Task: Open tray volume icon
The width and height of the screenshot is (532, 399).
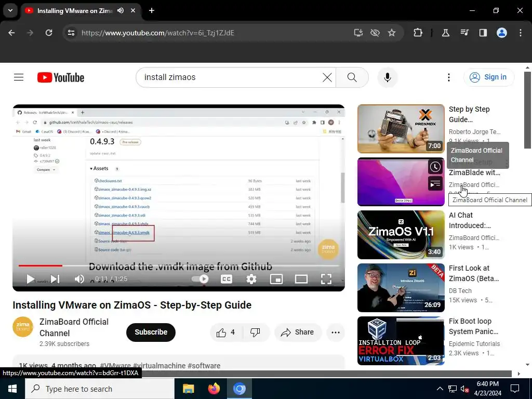Action: tap(464, 389)
